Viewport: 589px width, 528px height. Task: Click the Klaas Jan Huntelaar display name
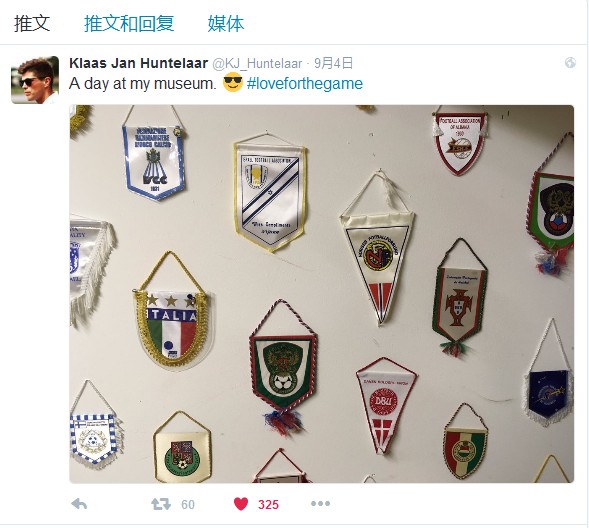click(139, 63)
